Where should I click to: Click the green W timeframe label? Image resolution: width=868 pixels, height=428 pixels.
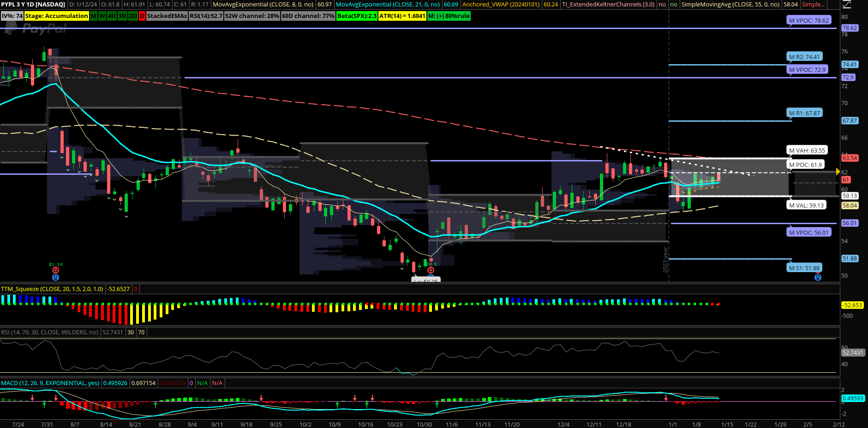pyautogui.click(x=102, y=16)
